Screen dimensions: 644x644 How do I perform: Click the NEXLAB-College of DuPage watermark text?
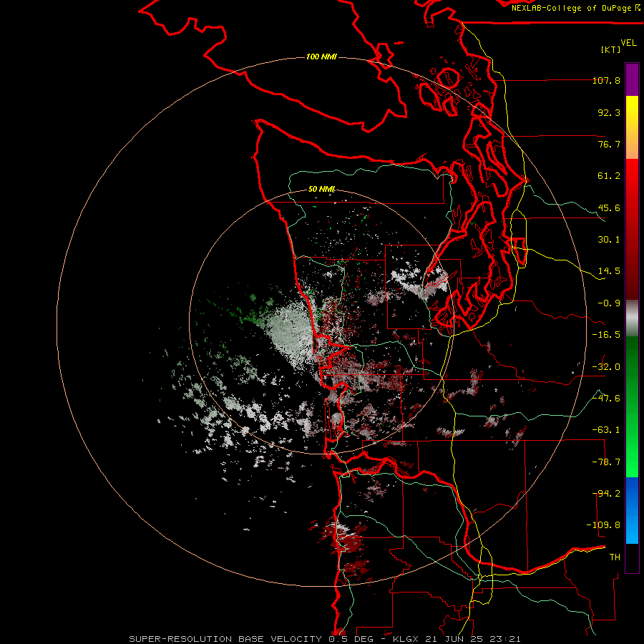(575, 8)
